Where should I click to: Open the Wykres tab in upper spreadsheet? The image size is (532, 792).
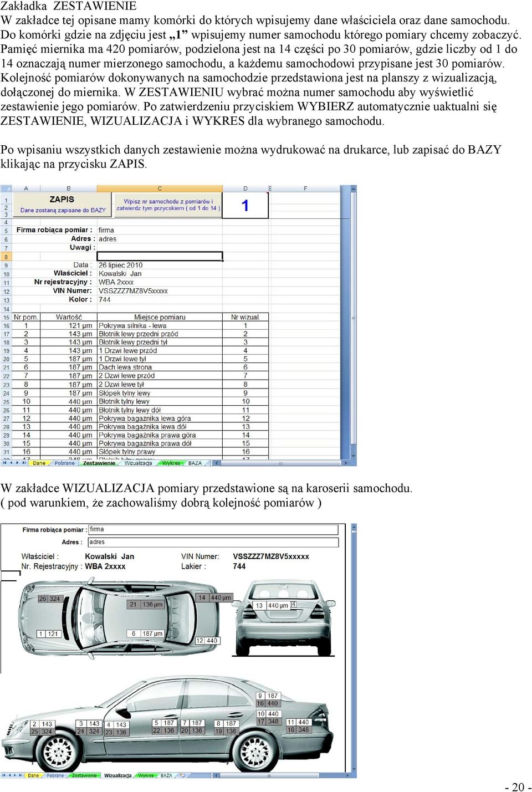[170, 463]
